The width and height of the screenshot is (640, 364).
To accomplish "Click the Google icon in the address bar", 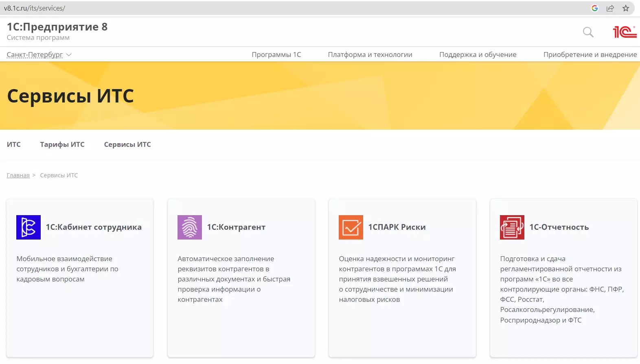I will pos(594,8).
